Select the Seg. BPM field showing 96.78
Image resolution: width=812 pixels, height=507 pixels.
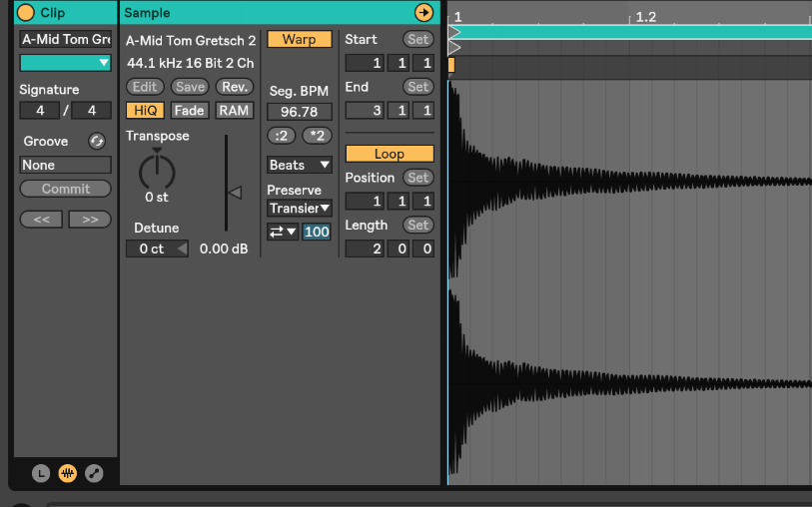[x=299, y=112]
